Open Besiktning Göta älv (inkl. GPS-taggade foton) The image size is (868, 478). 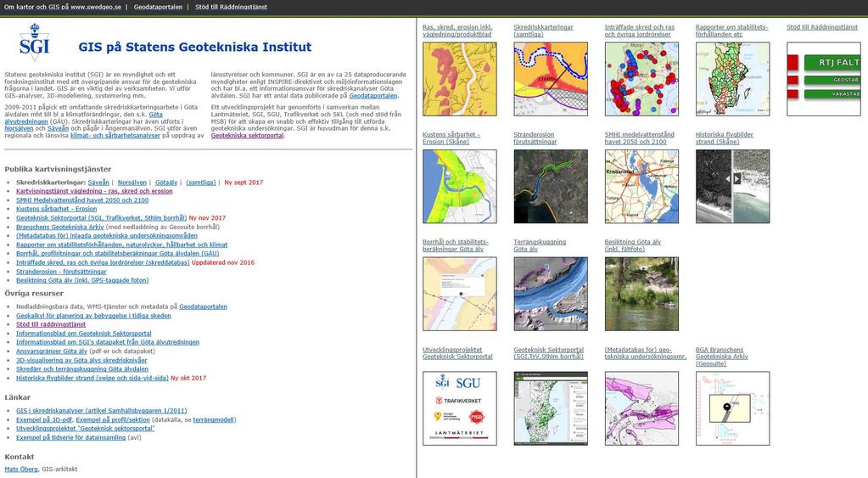pyautogui.click(x=82, y=280)
